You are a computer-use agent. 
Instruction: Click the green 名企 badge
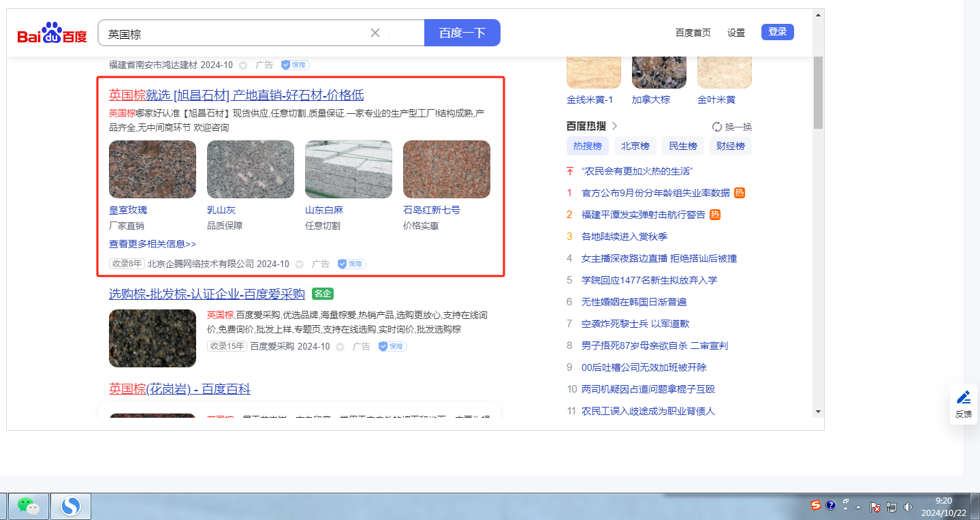323,294
